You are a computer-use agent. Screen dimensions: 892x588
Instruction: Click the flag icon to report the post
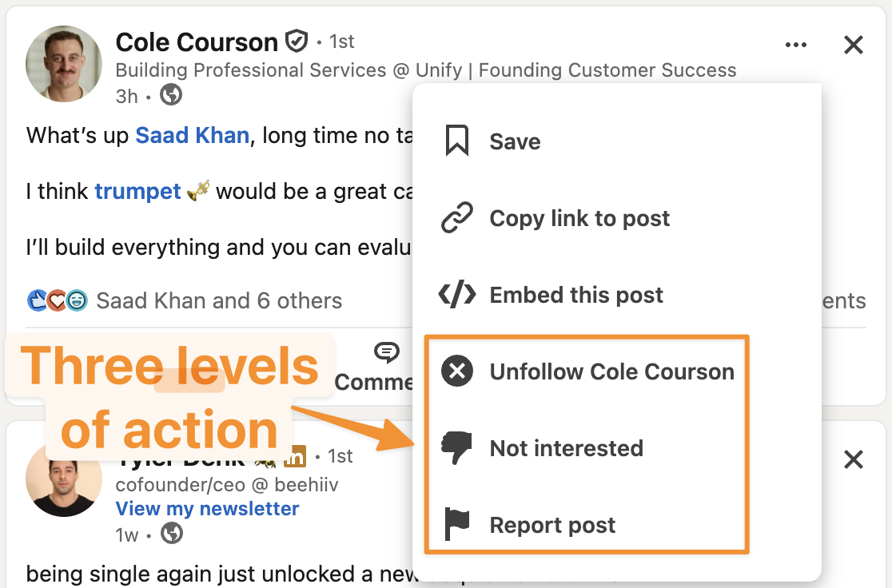[x=456, y=524]
